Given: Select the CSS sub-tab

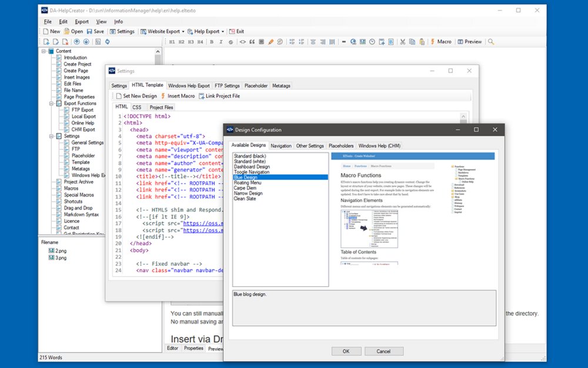Looking at the screenshot, I should [x=137, y=107].
